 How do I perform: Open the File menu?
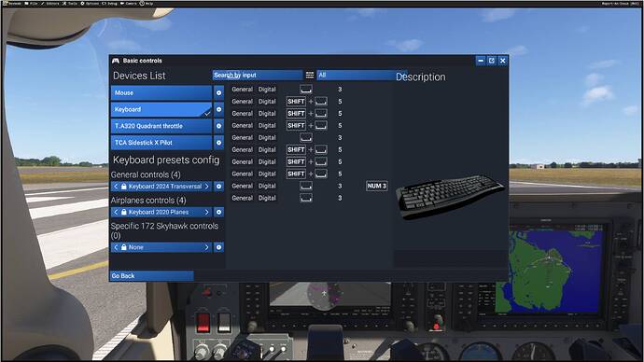(x=31, y=4)
